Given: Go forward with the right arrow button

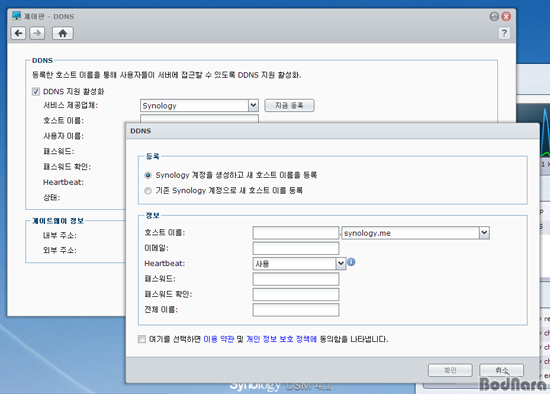Looking at the screenshot, I should 37,33.
